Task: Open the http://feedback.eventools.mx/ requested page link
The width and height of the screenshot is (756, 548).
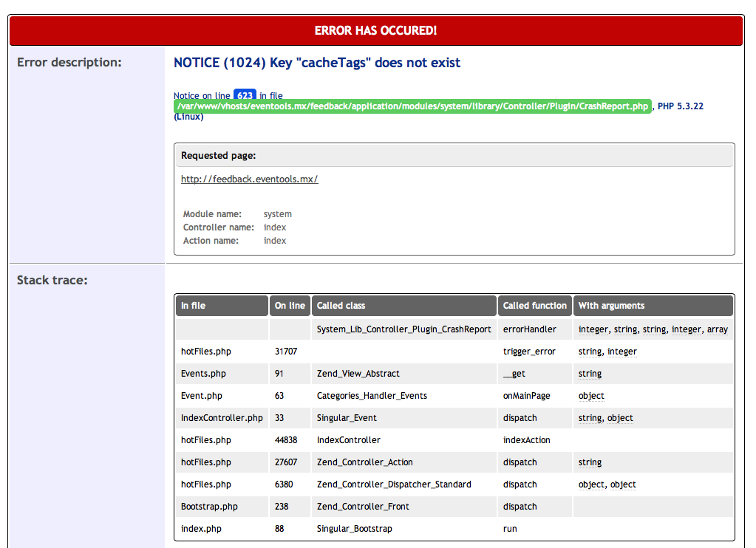Action: coord(249,179)
